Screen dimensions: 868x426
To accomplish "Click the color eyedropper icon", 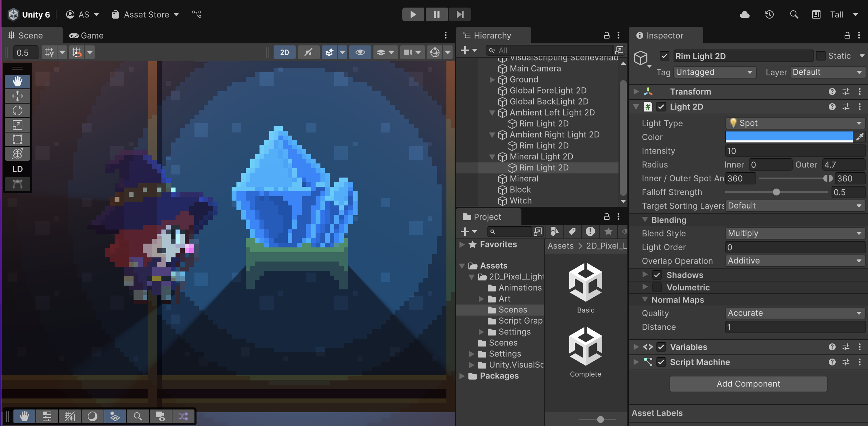I will 860,137.
